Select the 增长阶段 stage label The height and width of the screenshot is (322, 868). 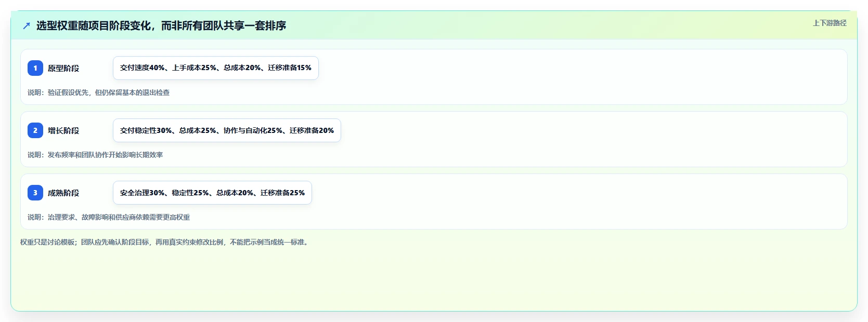click(x=63, y=130)
